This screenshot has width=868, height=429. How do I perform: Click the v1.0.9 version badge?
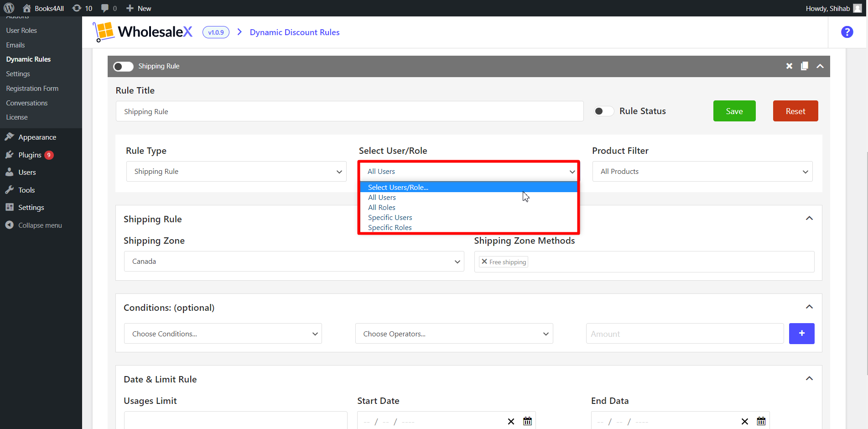pos(216,32)
